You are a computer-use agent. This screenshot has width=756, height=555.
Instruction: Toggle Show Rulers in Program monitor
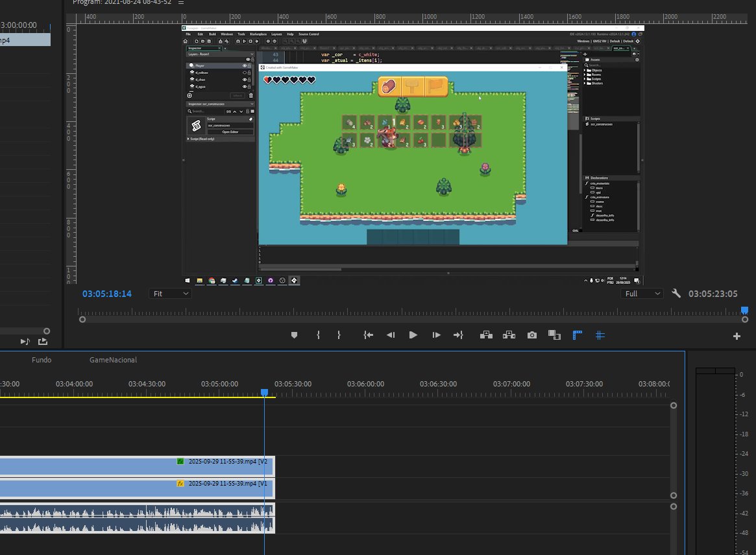577,335
